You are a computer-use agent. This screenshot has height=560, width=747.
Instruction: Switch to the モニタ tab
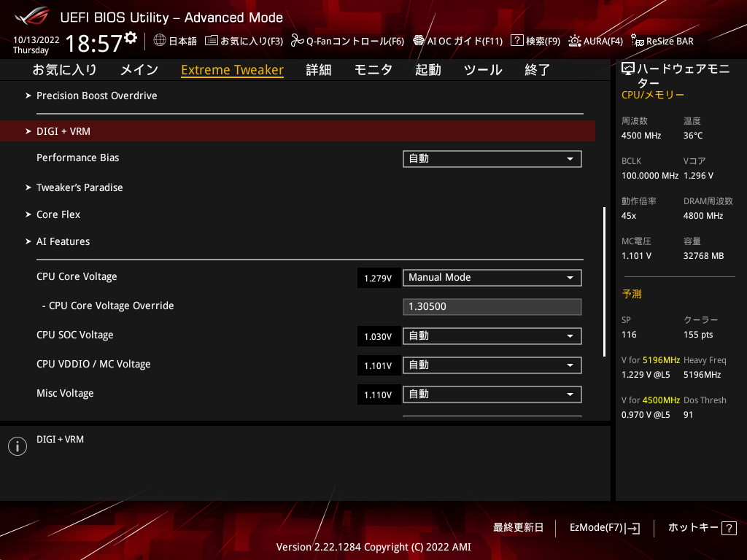pos(373,70)
